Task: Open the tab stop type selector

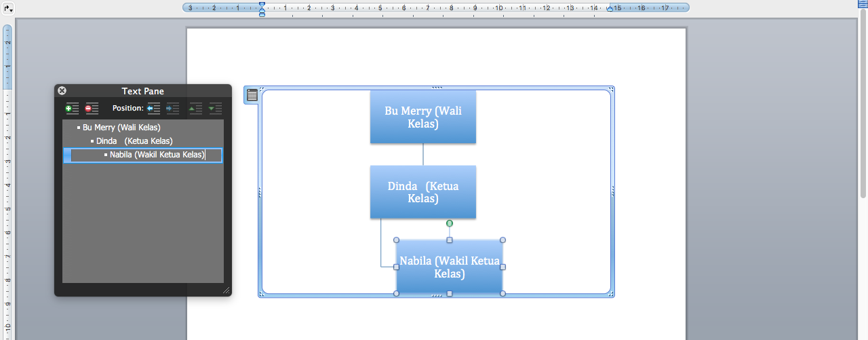Action: pyautogui.click(x=7, y=8)
